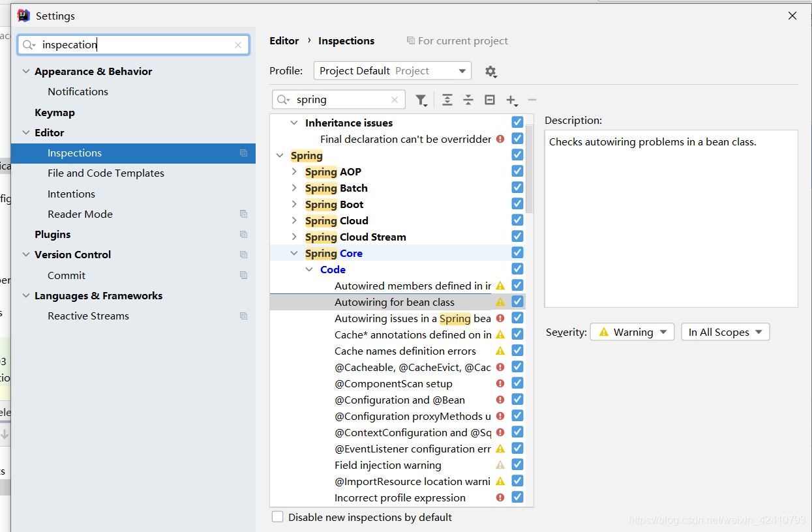Click the project-level icon beside Version Control
Image resolution: width=812 pixels, height=532 pixels.
point(243,254)
